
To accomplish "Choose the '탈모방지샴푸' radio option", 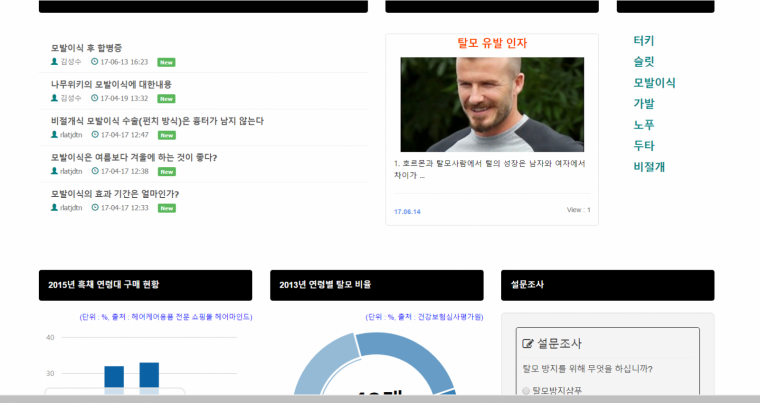I will coord(526,391).
